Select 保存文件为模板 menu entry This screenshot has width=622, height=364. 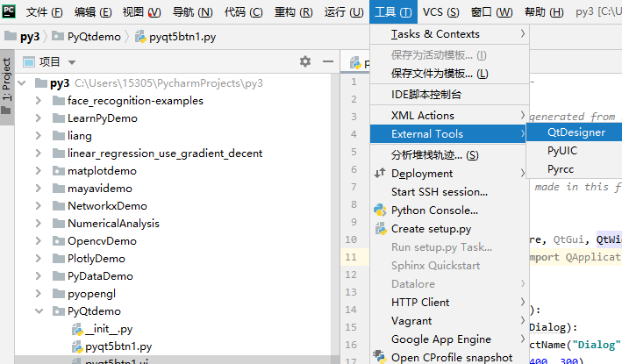click(x=449, y=74)
